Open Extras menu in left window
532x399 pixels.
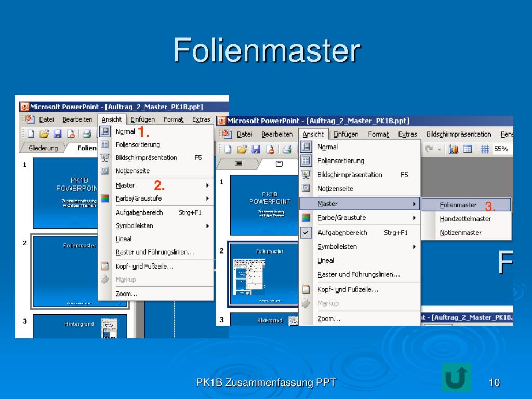pos(201,119)
